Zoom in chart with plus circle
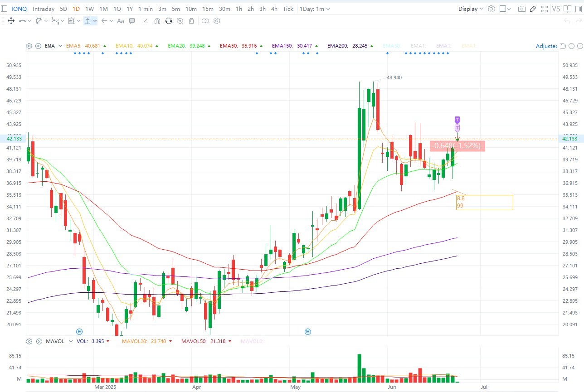This screenshot has width=584, height=392. (579, 46)
